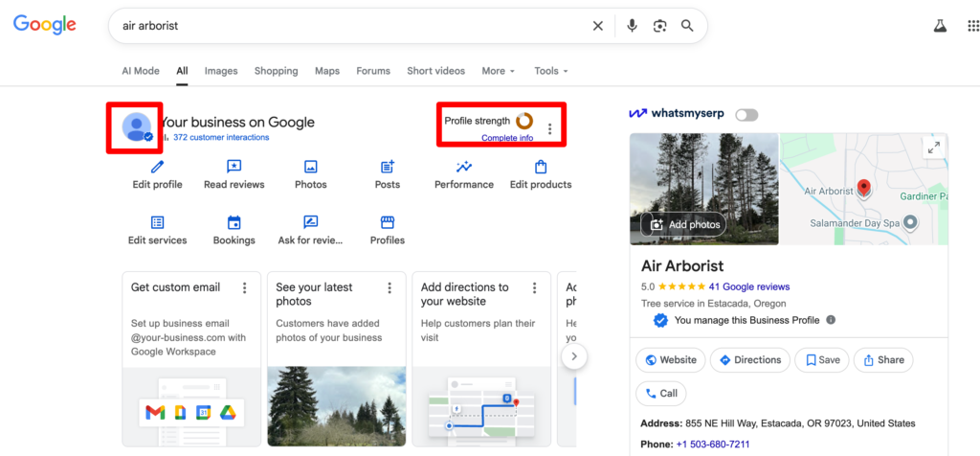Image resolution: width=980 pixels, height=456 pixels.
Task: Open the 41 Google reviews link
Action: 749,286
